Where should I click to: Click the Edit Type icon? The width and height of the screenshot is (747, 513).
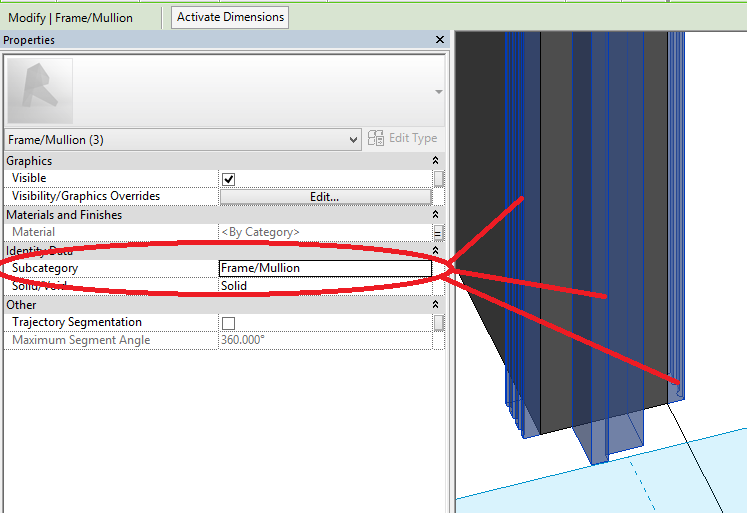[375, 138]
